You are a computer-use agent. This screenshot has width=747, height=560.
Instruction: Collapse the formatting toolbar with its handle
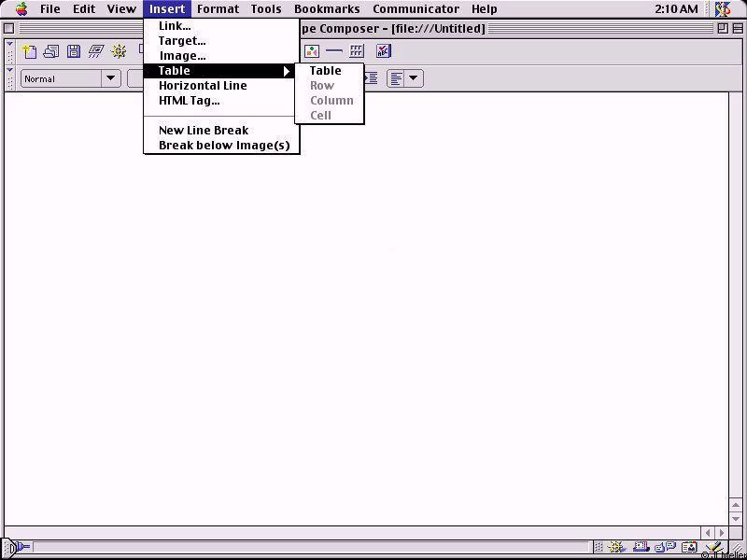[10, 78]
